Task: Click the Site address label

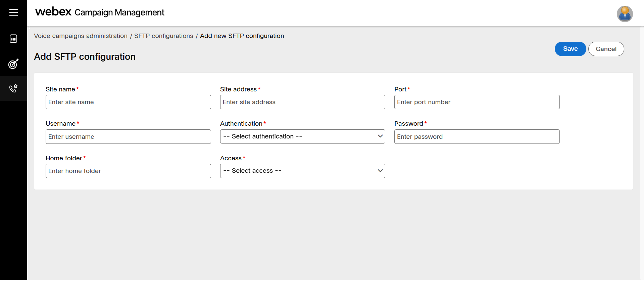Action: tap(238, 89)
